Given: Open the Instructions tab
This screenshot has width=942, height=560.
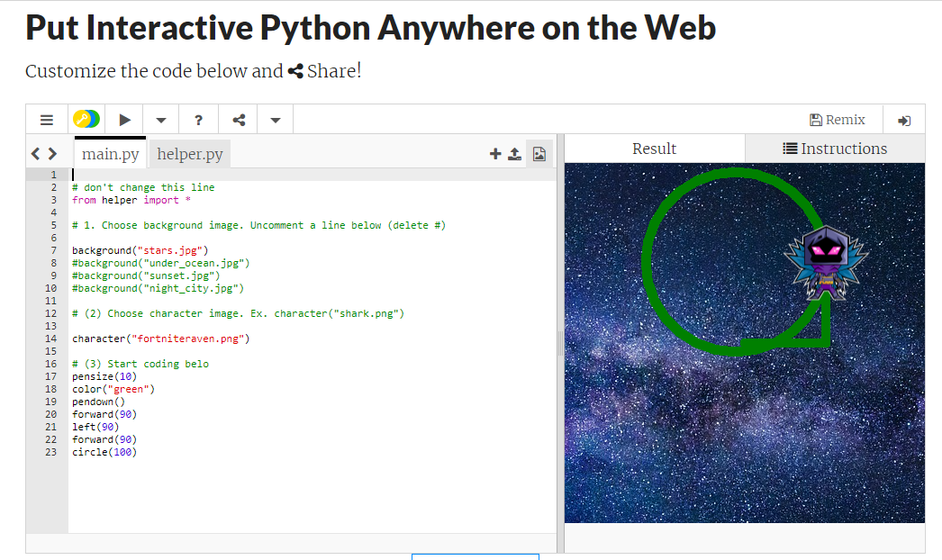Looking at the screenshot, I should 835,149.
